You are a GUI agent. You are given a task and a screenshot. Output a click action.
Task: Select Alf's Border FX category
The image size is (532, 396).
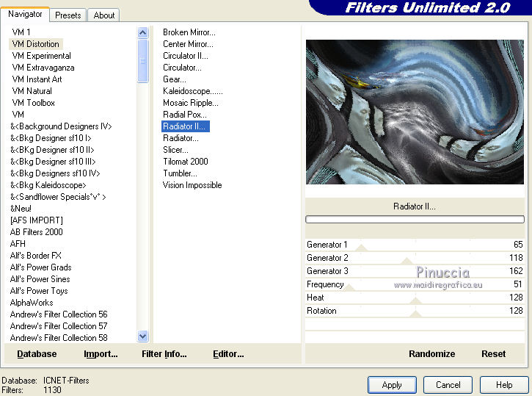(36, 256)
